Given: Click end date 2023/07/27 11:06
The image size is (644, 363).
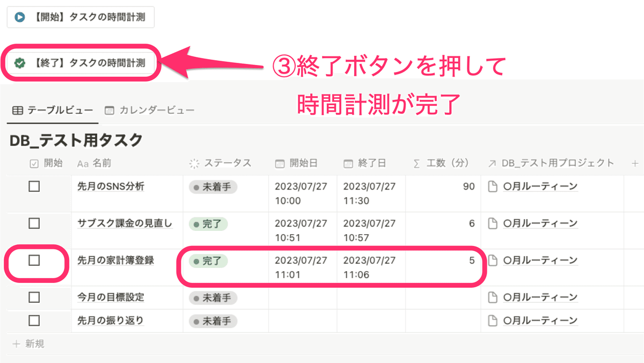Looking at the screenshot, I should pos(369,267).
